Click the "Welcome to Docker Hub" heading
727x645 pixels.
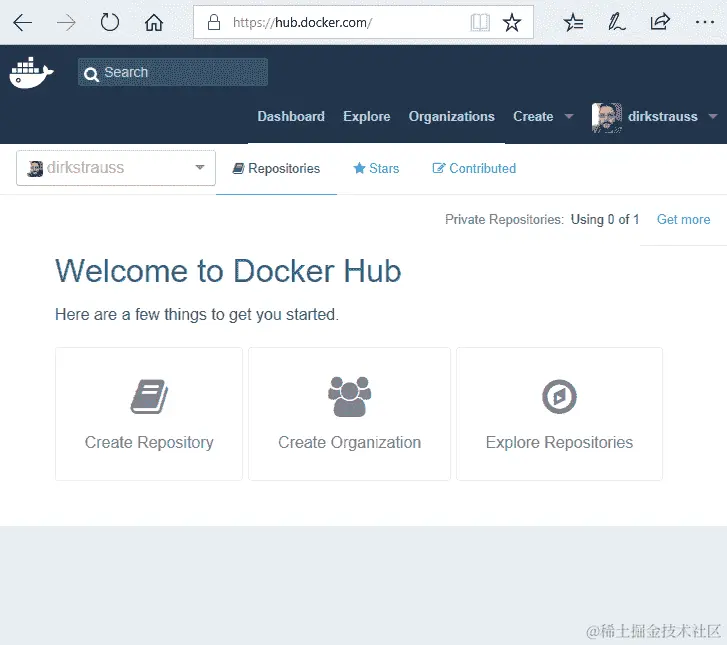coord(228,271)
